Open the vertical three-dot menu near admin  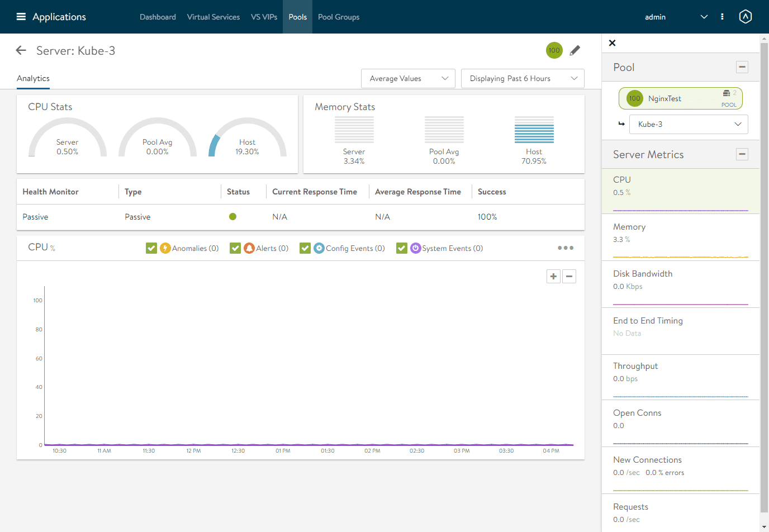pos(722,17)
